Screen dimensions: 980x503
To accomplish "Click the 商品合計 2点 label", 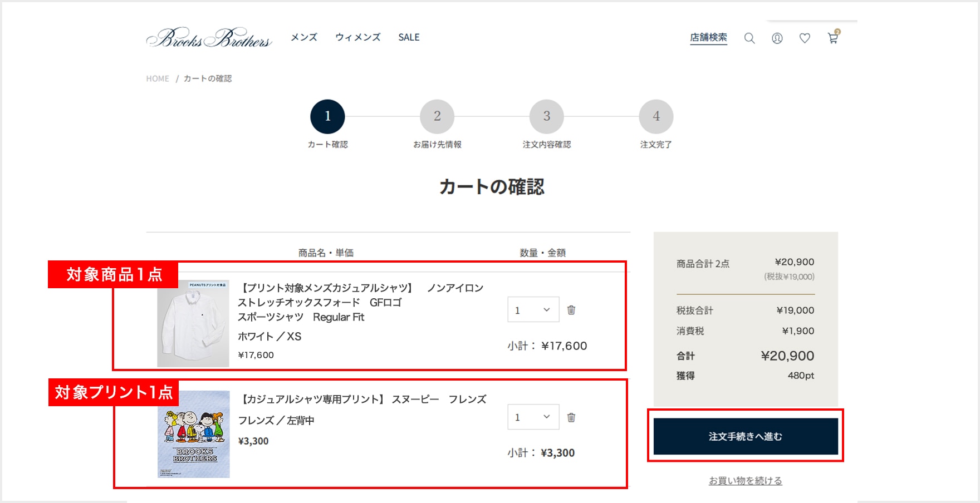I will point(703,263).
